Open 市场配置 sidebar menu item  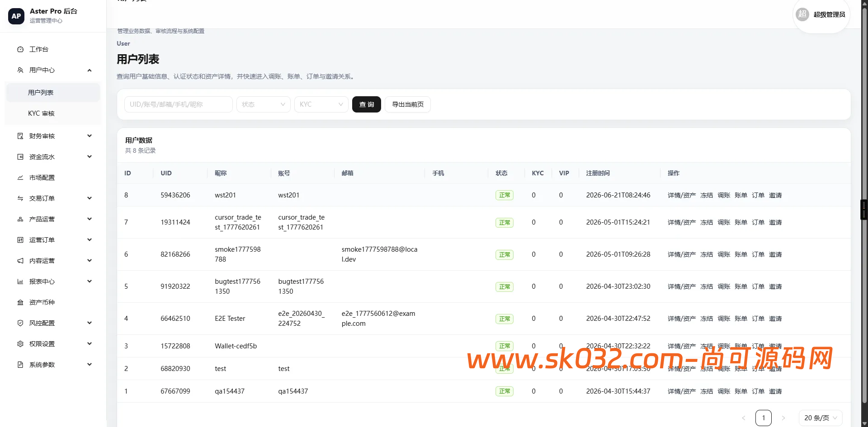[x=53, y=178]
